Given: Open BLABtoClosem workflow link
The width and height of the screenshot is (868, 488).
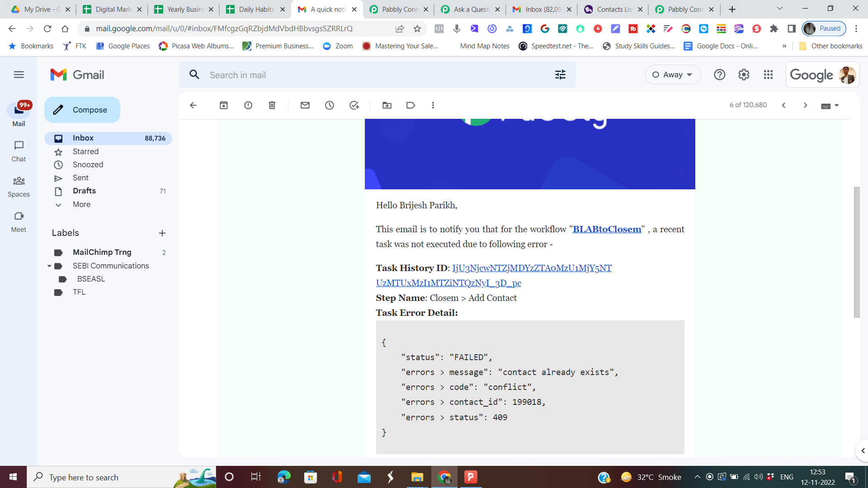Looking at the screenshot, I should click(x=607, y=229).
